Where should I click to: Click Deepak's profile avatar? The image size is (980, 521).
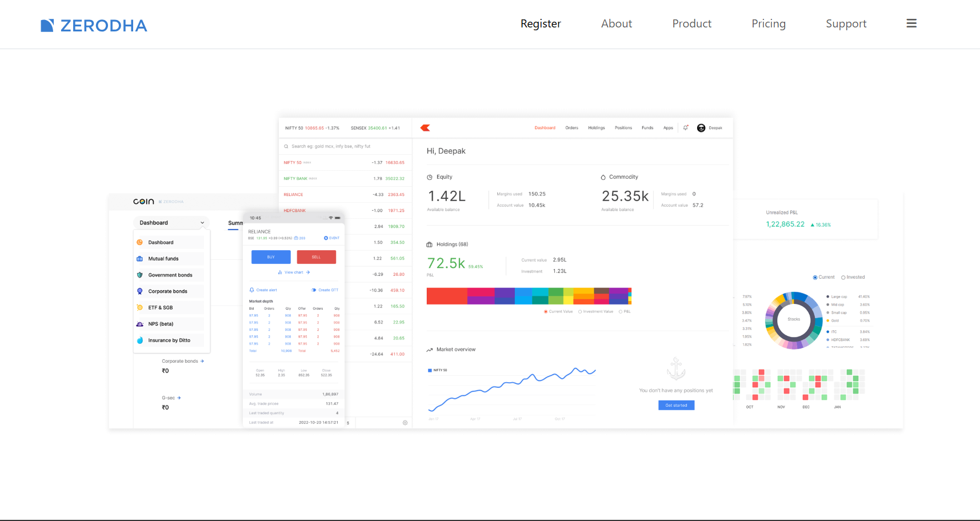coord(701,128)
